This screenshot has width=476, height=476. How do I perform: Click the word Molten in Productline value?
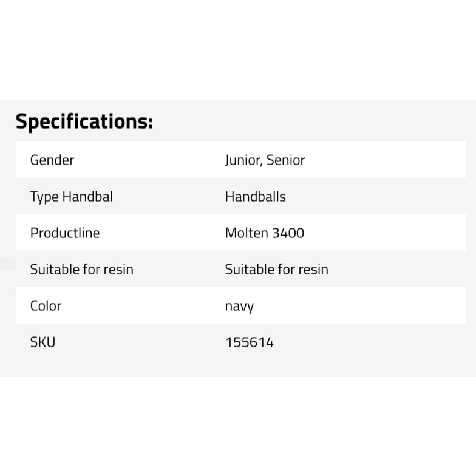pos(246,233)
